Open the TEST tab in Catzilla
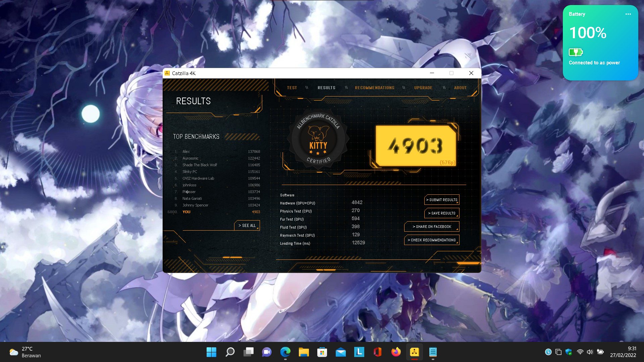Screen dimensions: 644x362 [x=292, y=88]
